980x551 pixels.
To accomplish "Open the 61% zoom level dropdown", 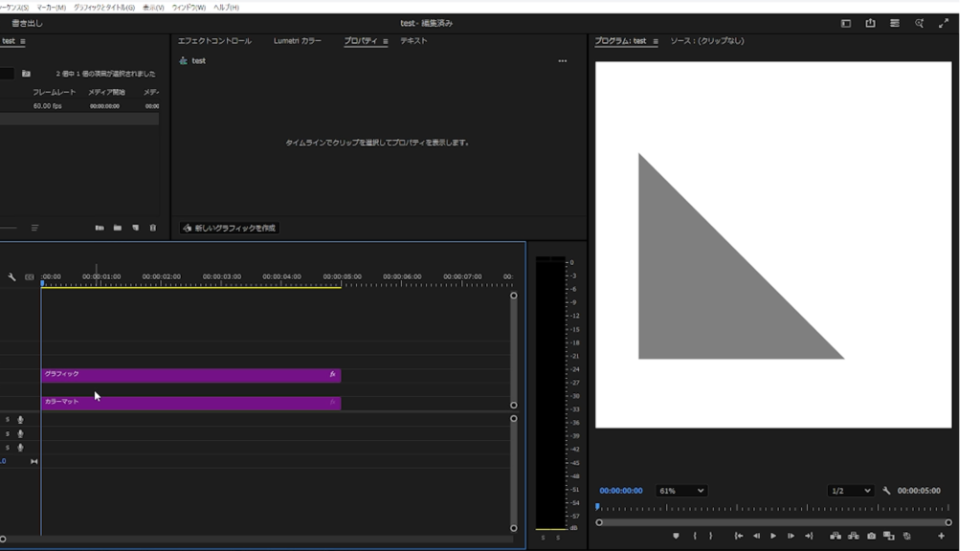I will coord(680,491).
